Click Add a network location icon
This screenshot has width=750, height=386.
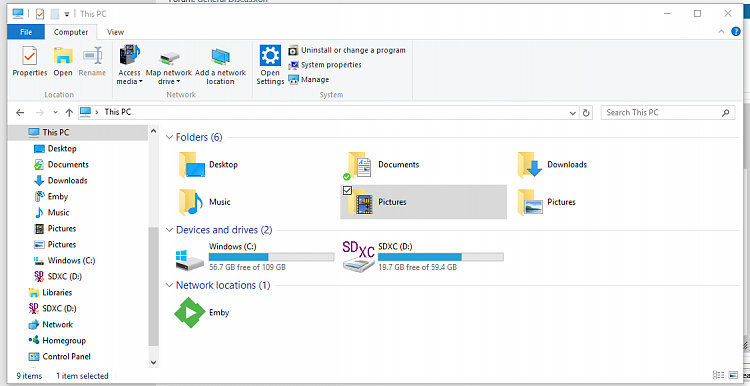(221, 56)
